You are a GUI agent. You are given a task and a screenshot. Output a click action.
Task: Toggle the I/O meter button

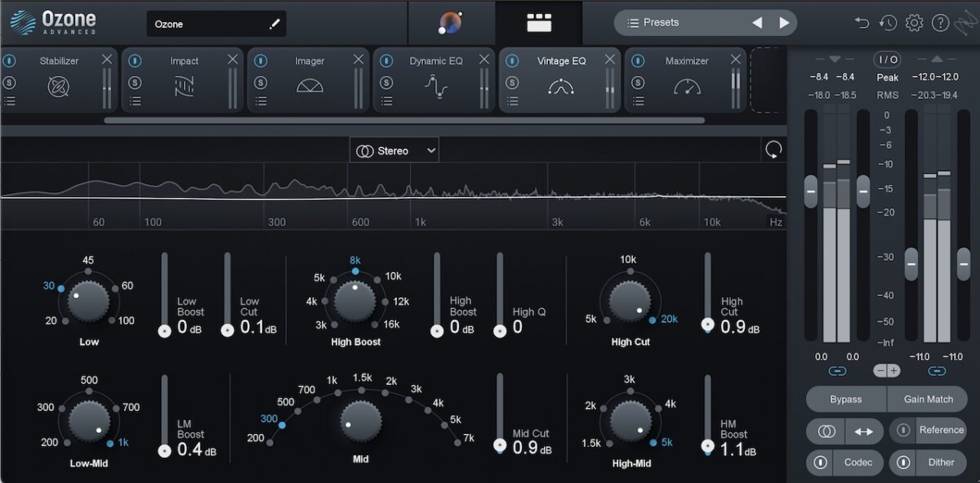tap(887, 60)
